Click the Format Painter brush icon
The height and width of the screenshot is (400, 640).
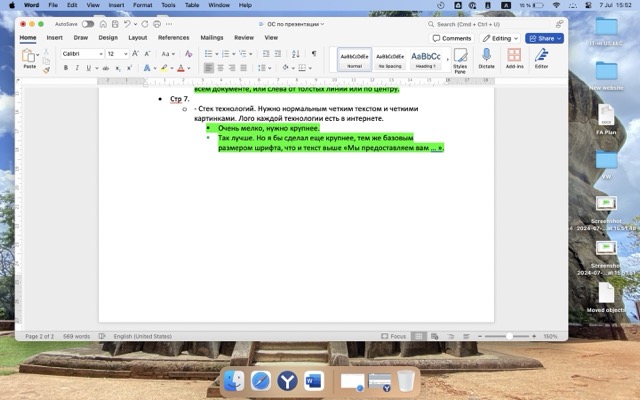click(46, 69)
